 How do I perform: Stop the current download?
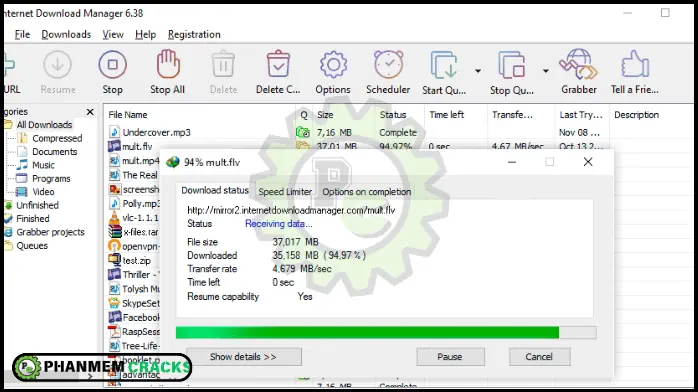point(112,65)
